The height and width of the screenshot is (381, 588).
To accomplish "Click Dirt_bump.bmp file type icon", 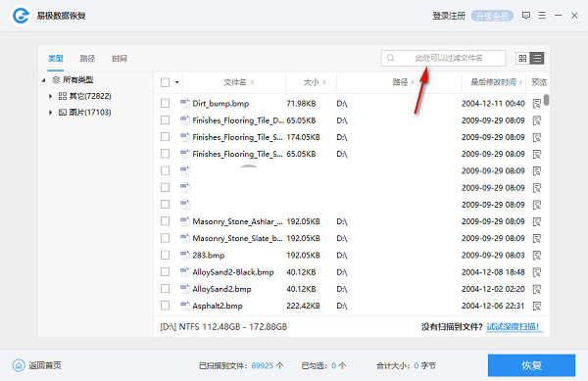I will click(x=185, y=103).
